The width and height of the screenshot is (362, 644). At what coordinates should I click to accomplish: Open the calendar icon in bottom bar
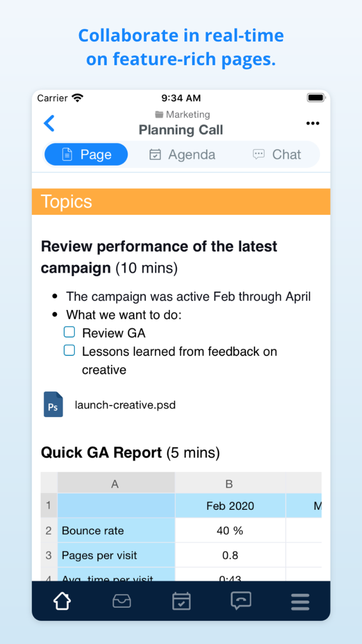pos(181,601)
